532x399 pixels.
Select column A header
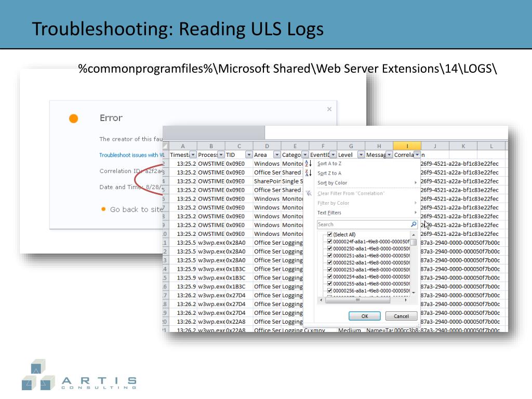click(183, 146)
